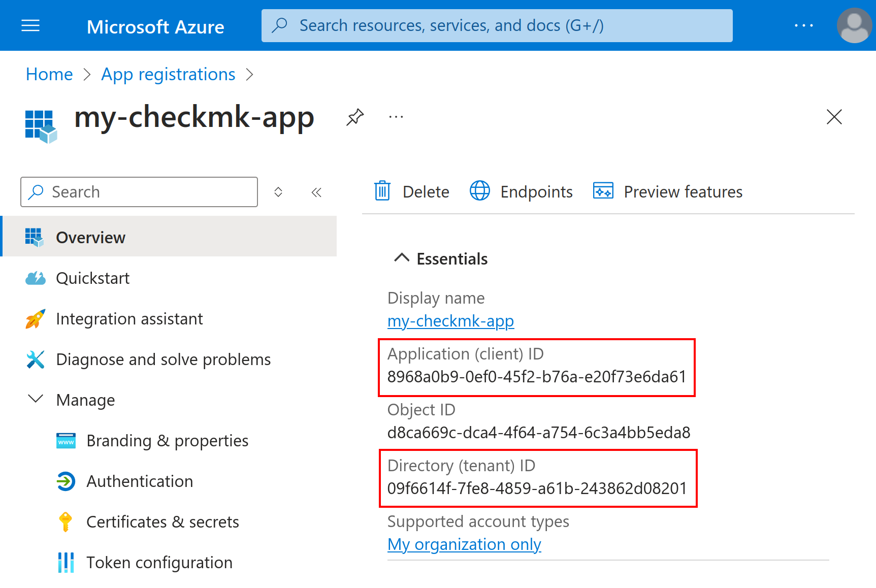Viewport: 876px width, 588px height.
Task: Toggle expand/collapse all sidebar groups
Action: click(278, 192)
